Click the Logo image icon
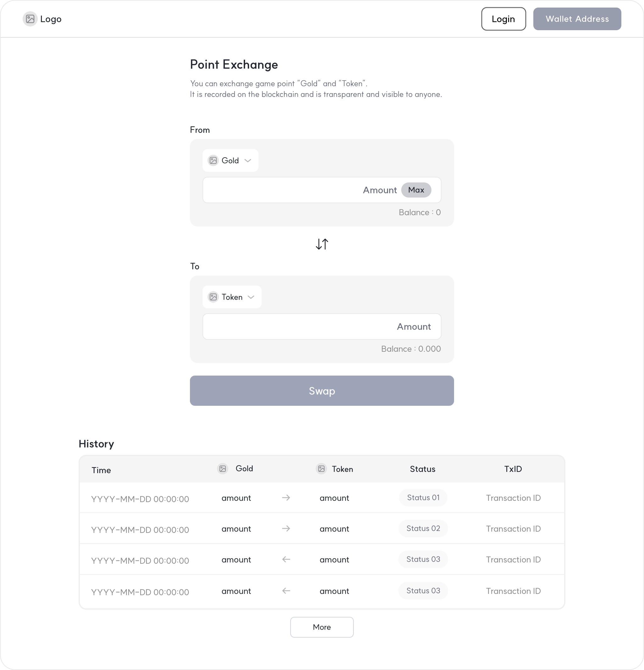This screenshot has height=670, width=644. (30, 19)
